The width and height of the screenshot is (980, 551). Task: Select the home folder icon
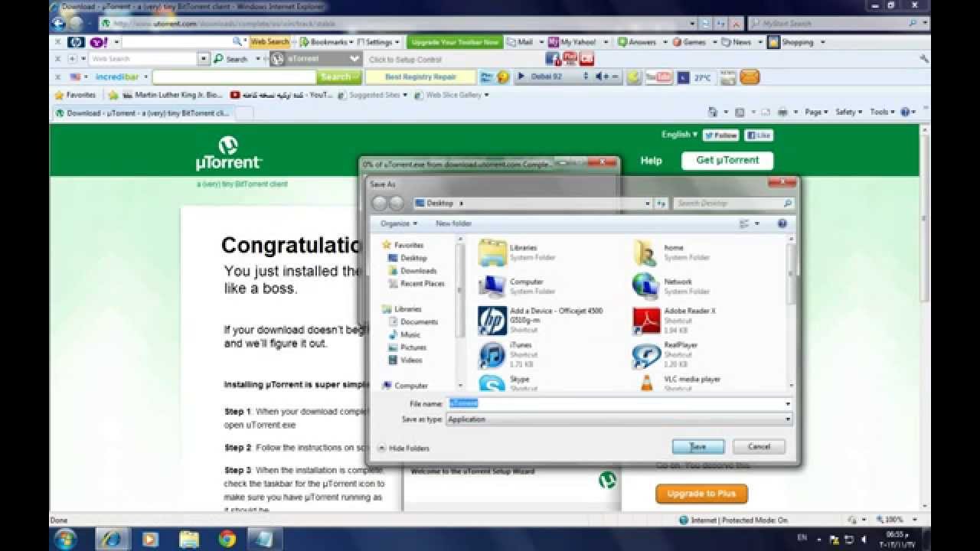tap(645, 253)
